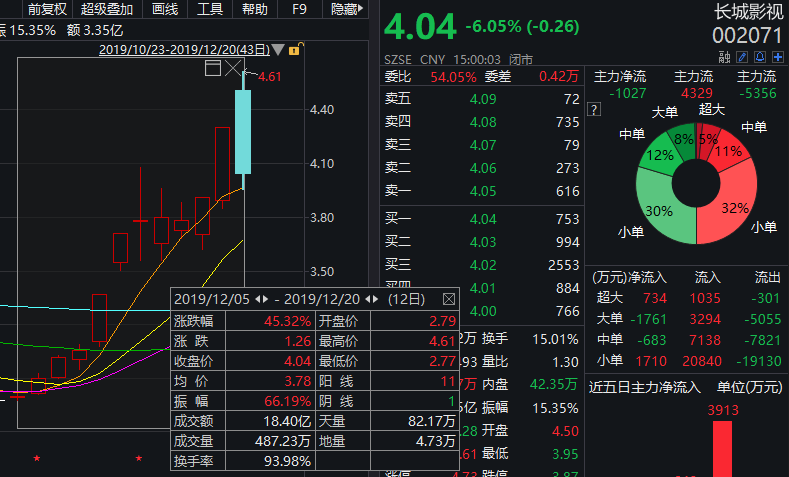Set a price alert via bell icon
The height and width of the screenshot is (477, 789).
(760, 57)
